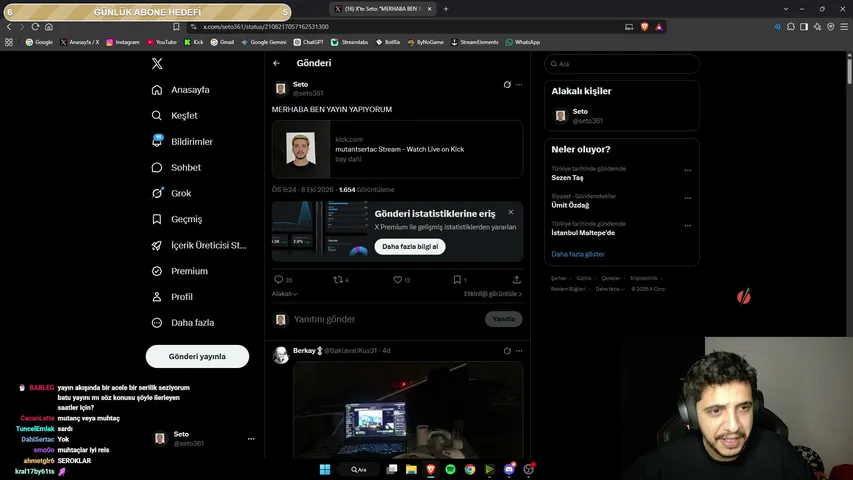853x480 pixels.
Task: Expand Daha fazla menu in sidebar
Action: 183,323
